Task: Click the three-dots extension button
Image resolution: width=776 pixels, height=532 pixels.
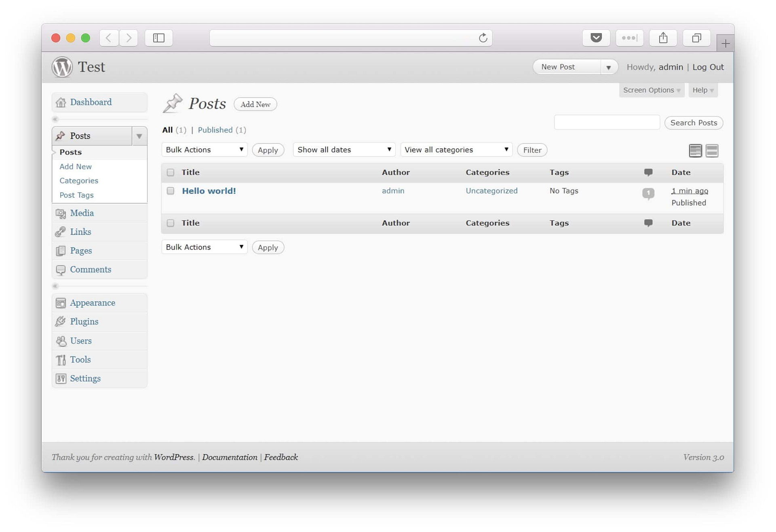Action: (630, 38)
